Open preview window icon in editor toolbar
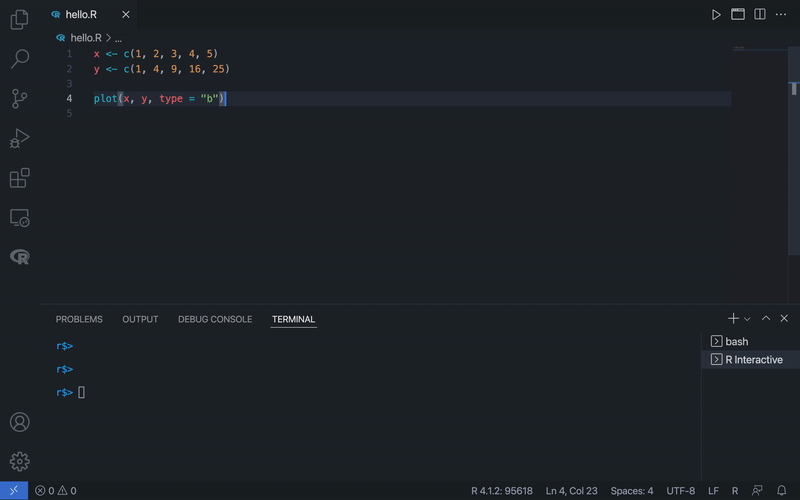800x500 pixels. tap(738, 14)
